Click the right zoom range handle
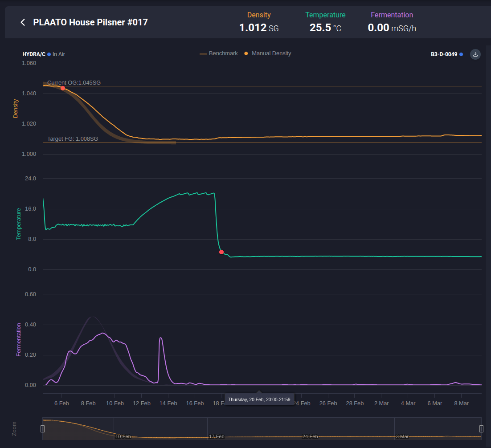This screenshot has width=491, height=448. 481,428
